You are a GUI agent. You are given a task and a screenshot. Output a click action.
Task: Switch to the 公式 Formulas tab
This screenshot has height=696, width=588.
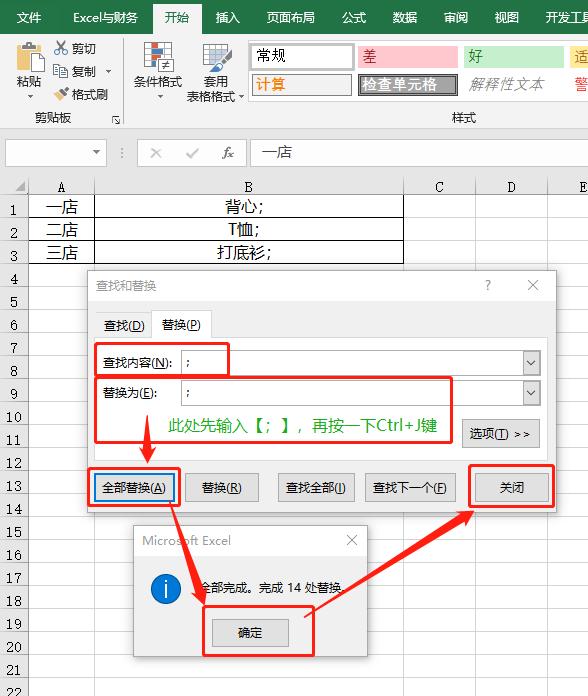coord(354,17)
